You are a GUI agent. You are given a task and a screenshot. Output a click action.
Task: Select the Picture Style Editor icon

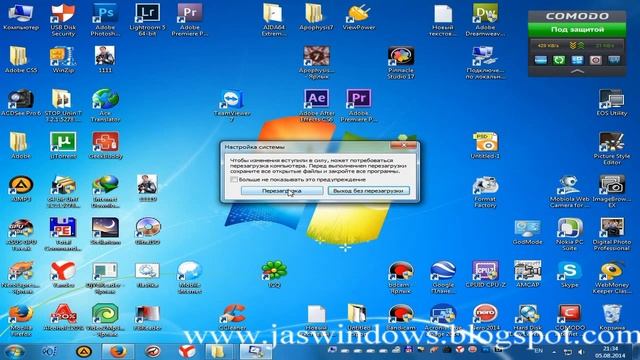611,149
